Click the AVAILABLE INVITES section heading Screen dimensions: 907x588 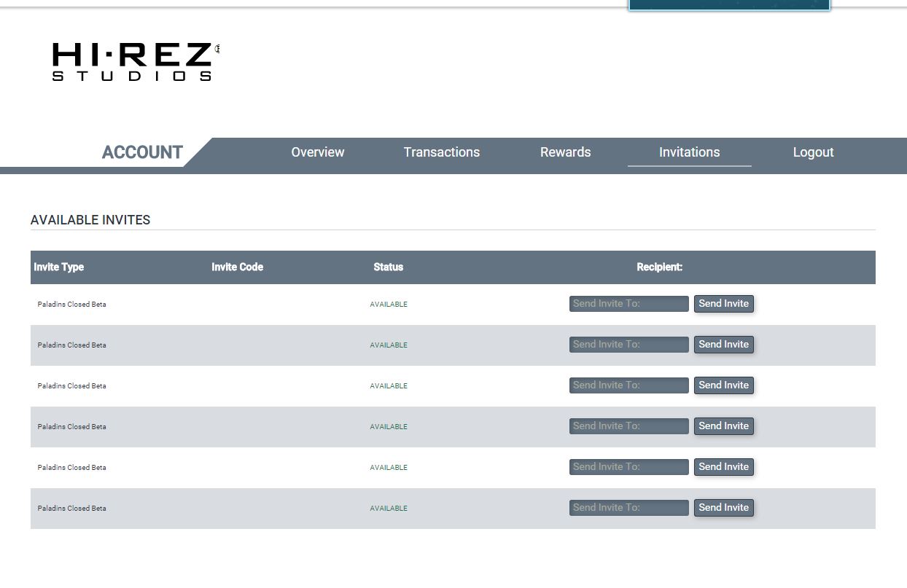pos(90,220)
